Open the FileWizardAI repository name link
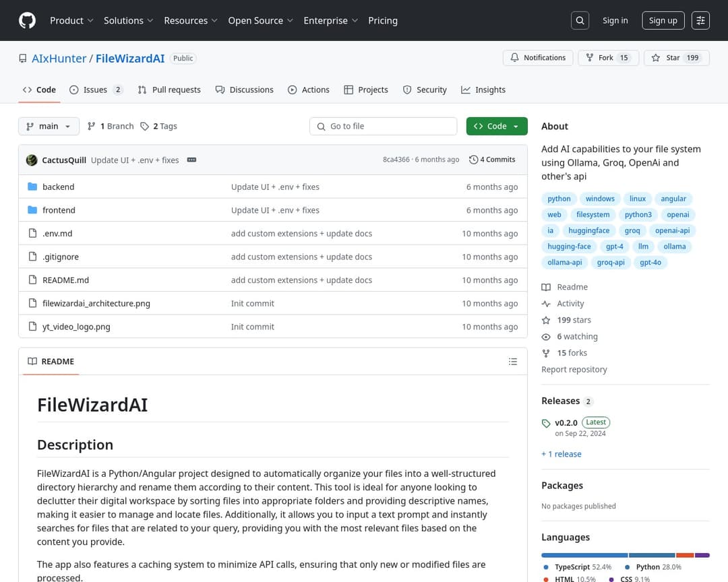The height and width of the screenshot is (582, 728). pyautogui.click(x=130, y=59)
